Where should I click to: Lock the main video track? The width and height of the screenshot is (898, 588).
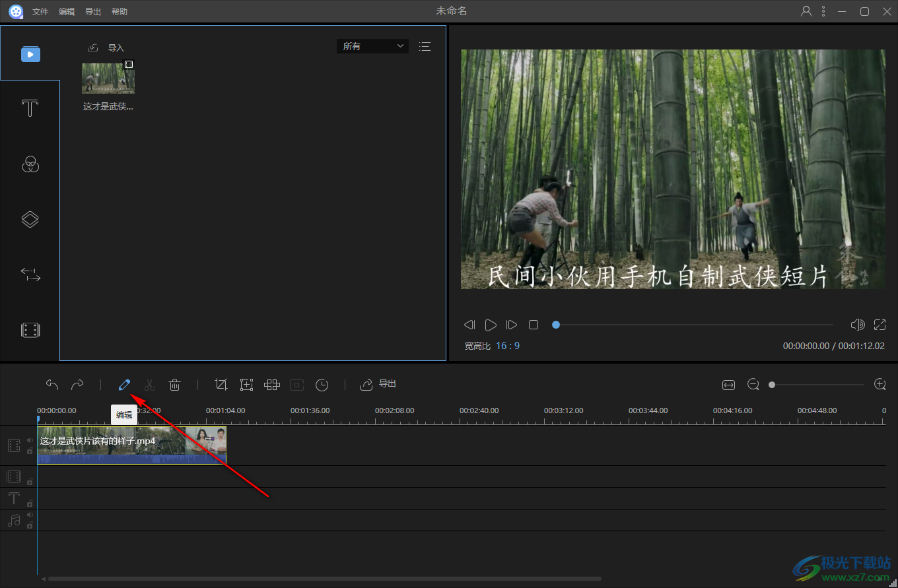tap(30, 451)
